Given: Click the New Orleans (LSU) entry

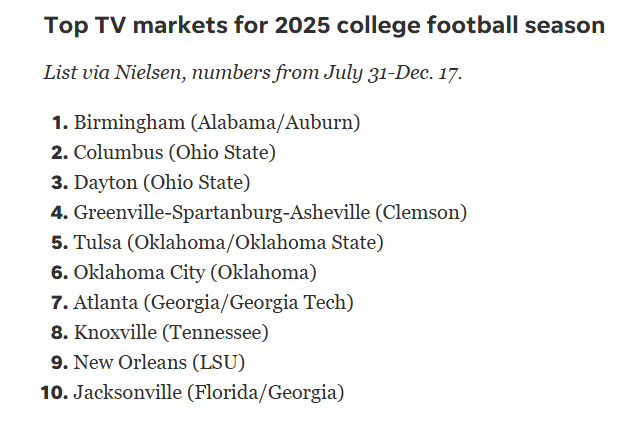Looking at the screenshot, I should coord(159,363).
